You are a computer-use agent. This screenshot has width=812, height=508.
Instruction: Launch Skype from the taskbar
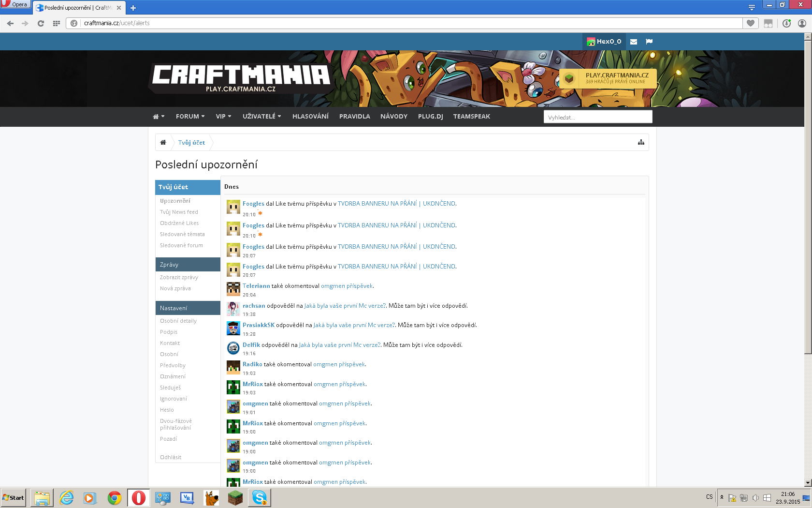pos(260,497)
